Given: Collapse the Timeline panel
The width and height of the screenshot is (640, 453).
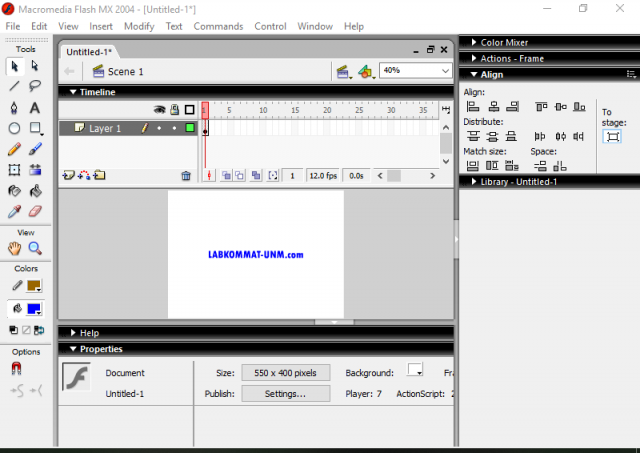Looking at the screenshot, I should 73,92.
